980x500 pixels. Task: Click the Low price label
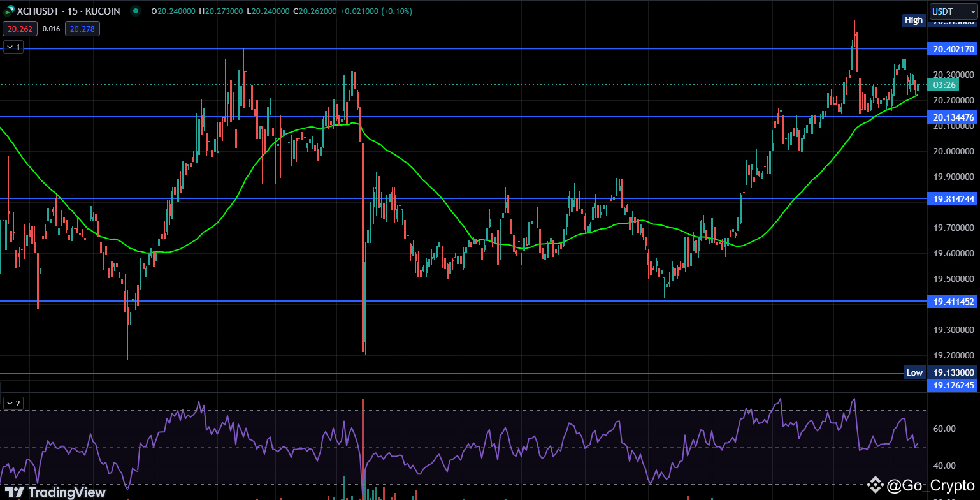(914, 372)
